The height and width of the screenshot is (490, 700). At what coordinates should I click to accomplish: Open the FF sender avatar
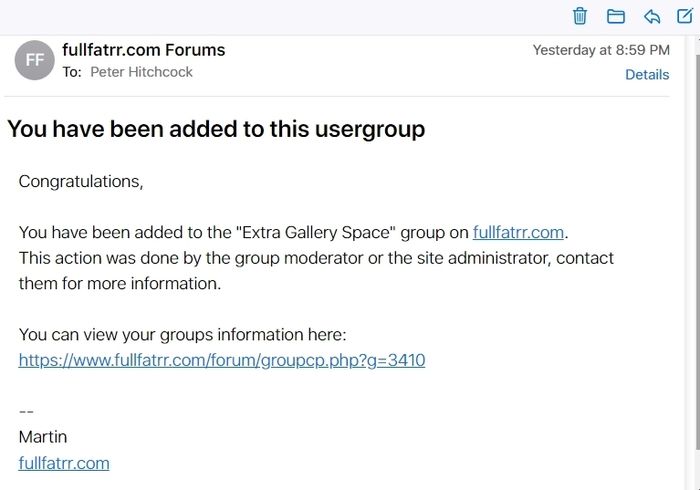[x=34, y=60]
